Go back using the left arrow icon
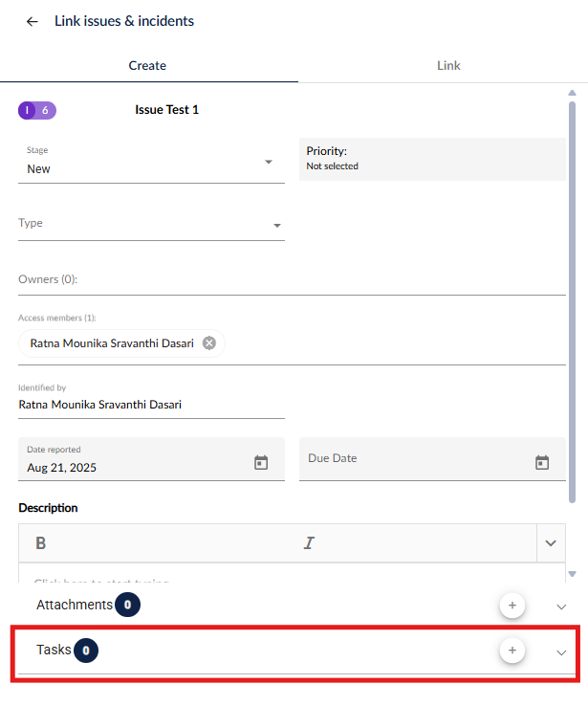588x728 pixels. pyautogui.click(x=32, y=21)
